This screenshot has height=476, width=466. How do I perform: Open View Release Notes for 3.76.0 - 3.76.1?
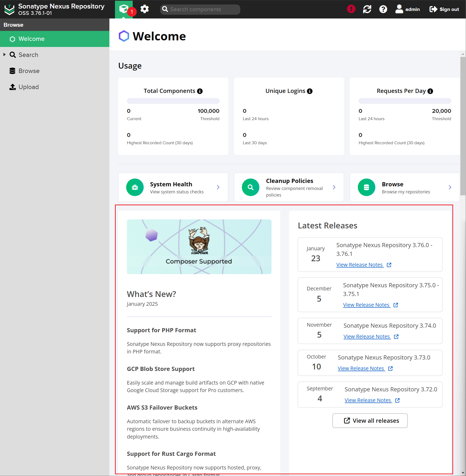coord(360,265)
